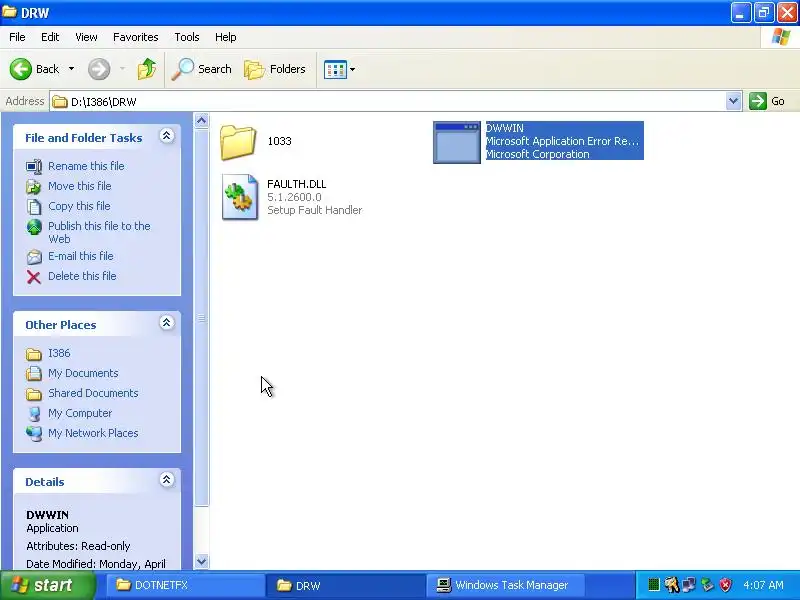
Task: Click Copy this file
Action: (79, 206)
